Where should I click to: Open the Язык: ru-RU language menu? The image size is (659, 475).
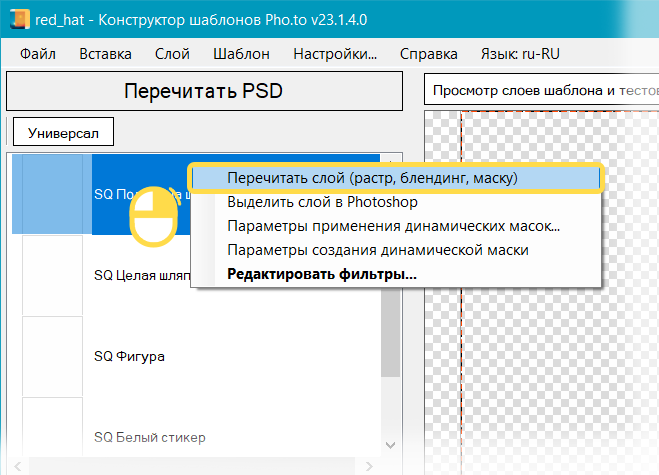point(522,54)
